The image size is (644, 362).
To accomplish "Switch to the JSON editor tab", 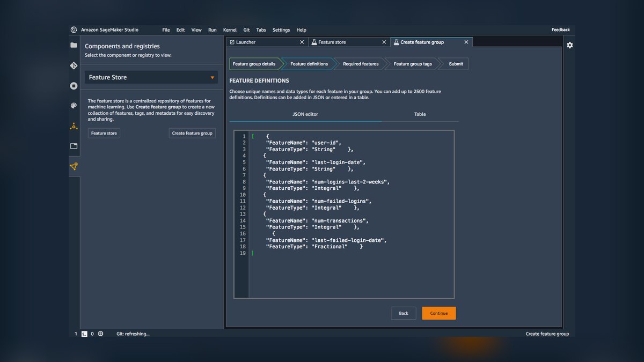I will tap(305, 114).
